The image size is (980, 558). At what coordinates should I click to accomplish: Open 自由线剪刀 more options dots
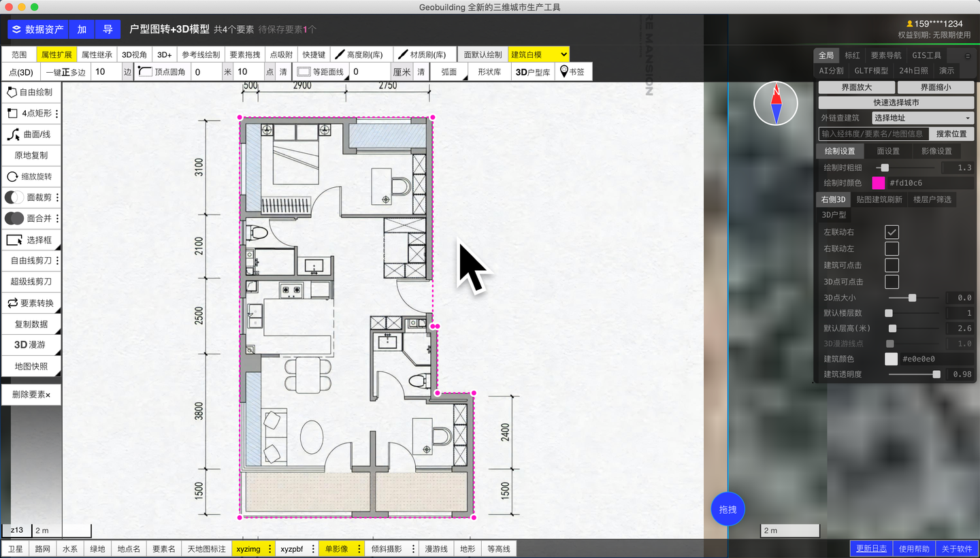[56, 261]
